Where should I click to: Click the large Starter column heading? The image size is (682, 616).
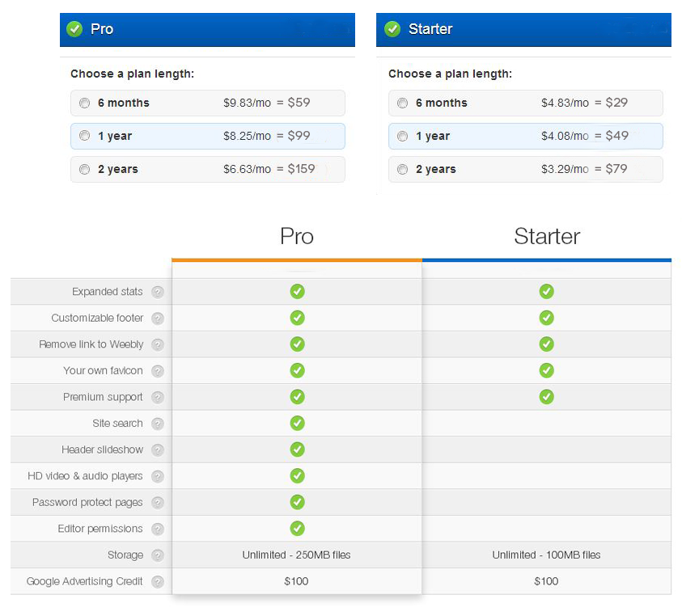pos(547,237)
